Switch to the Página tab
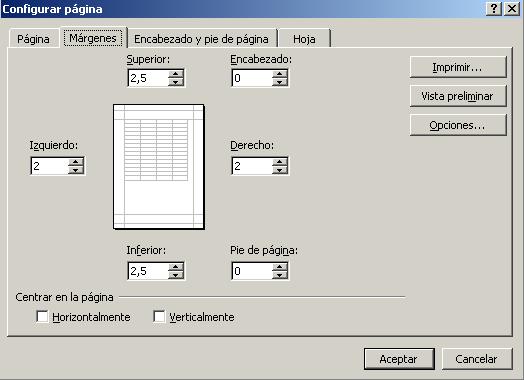 [x=33, y=39]
